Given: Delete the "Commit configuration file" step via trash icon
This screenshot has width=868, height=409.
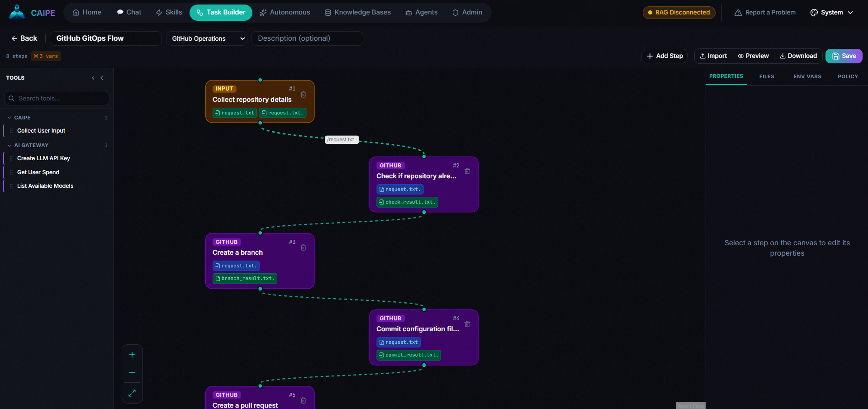Looking at the screenshot, I should tap(467, 324).
